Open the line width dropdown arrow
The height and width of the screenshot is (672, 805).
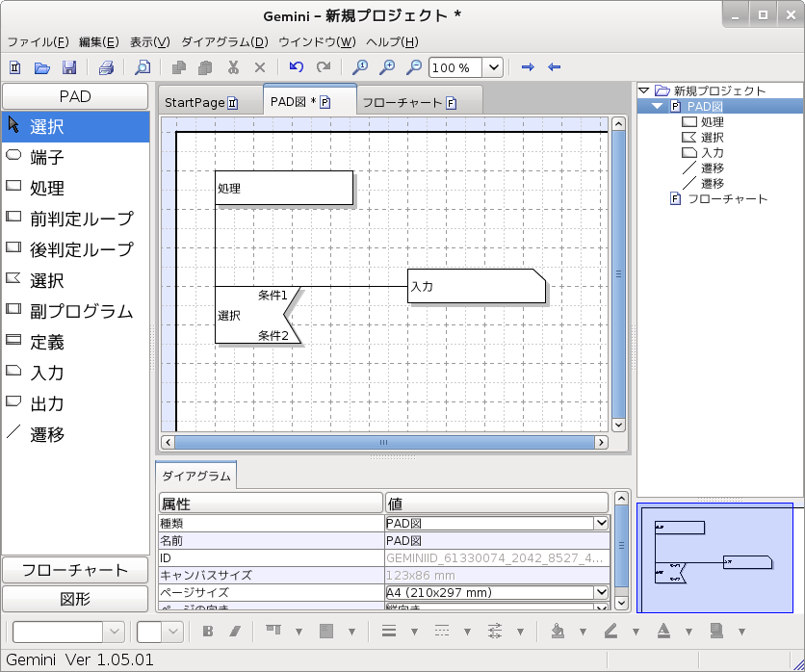pyautogui.click(x=414, y=632)
